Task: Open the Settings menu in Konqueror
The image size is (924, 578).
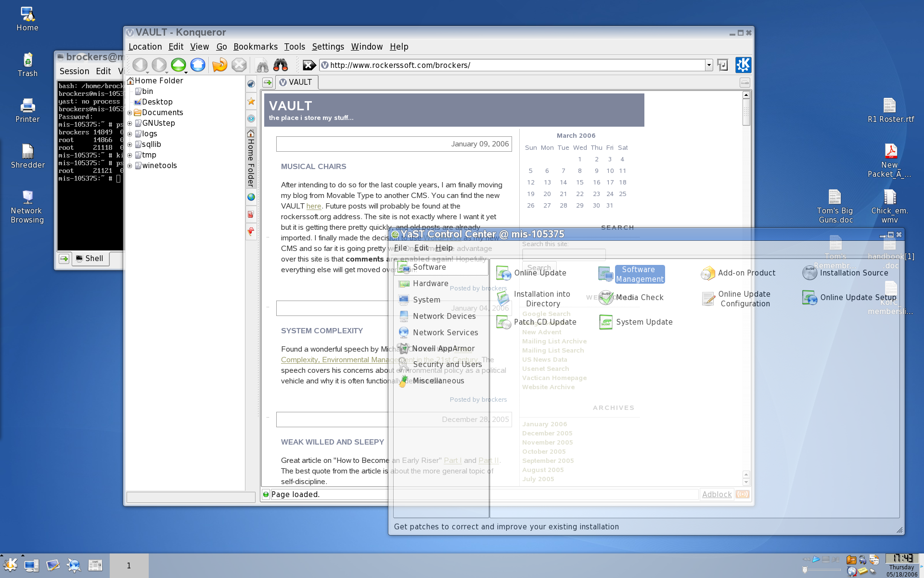Action: click(328, 47)
